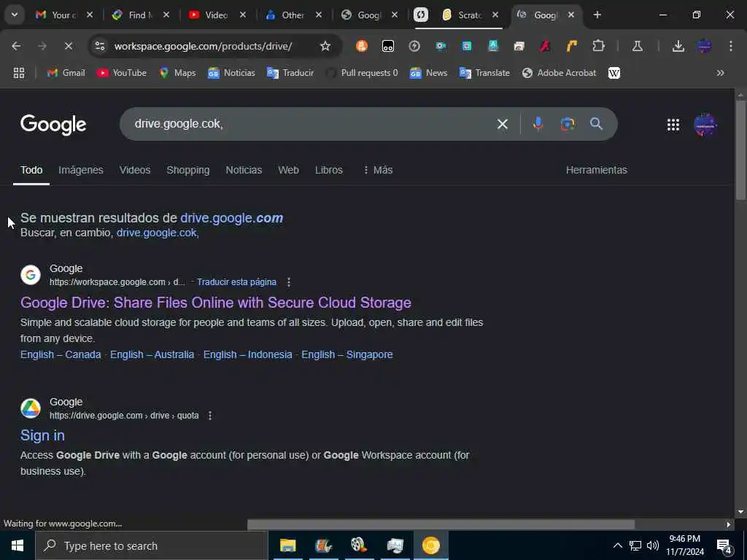
Task: Switch to the 'Scratc' browser tab
Action: [x=471, y=15]
